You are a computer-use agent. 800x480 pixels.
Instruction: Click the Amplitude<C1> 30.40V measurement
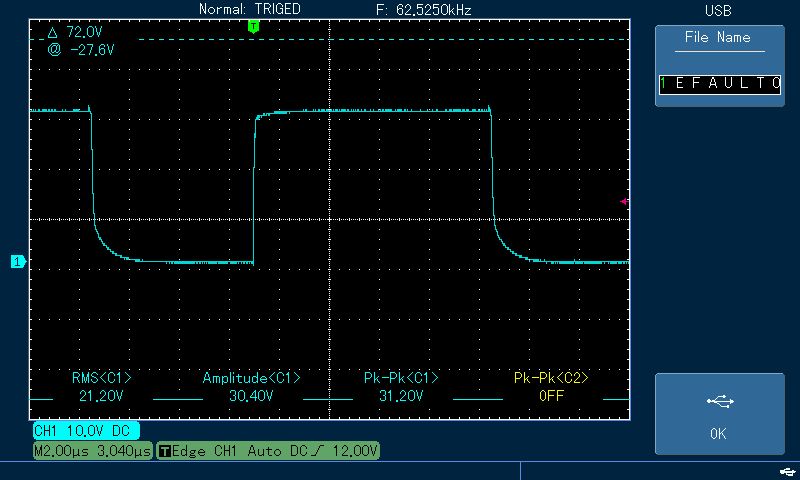[x=251, y=387]
